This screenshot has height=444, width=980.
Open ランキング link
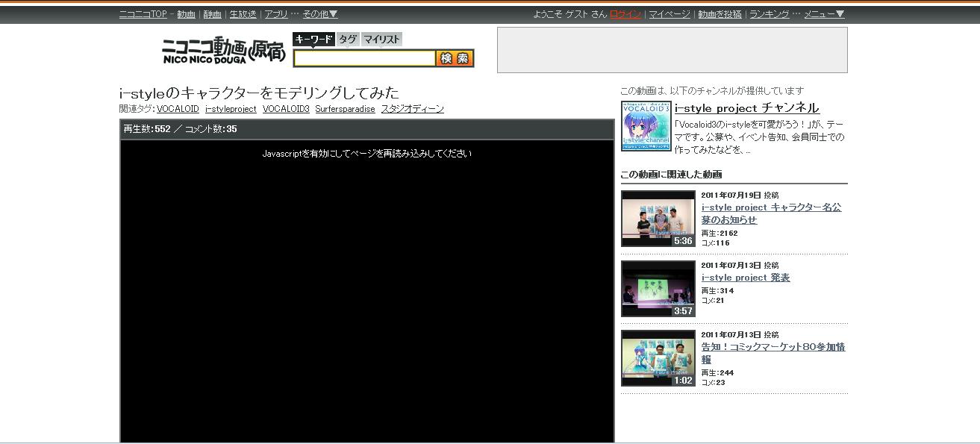click(770, 14)
